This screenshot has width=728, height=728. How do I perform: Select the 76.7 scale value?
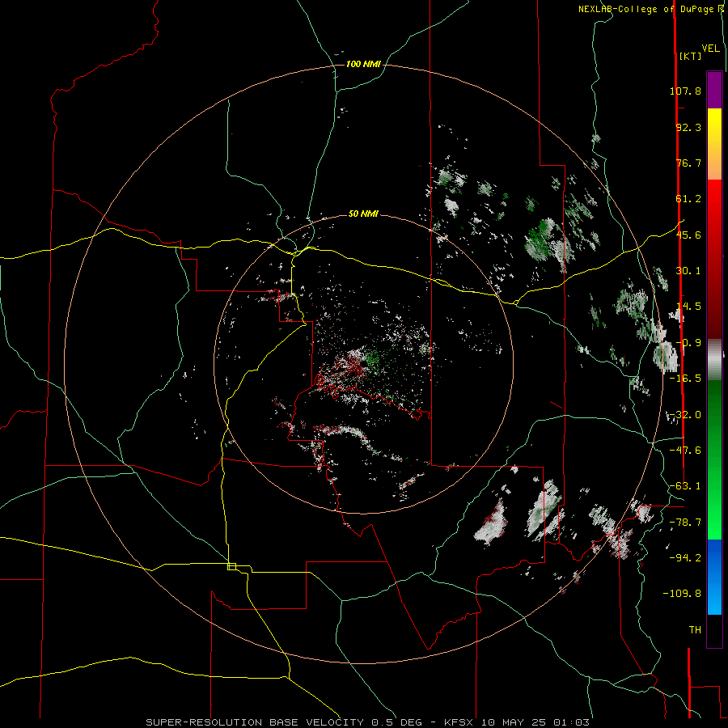(x=688, y=163)
